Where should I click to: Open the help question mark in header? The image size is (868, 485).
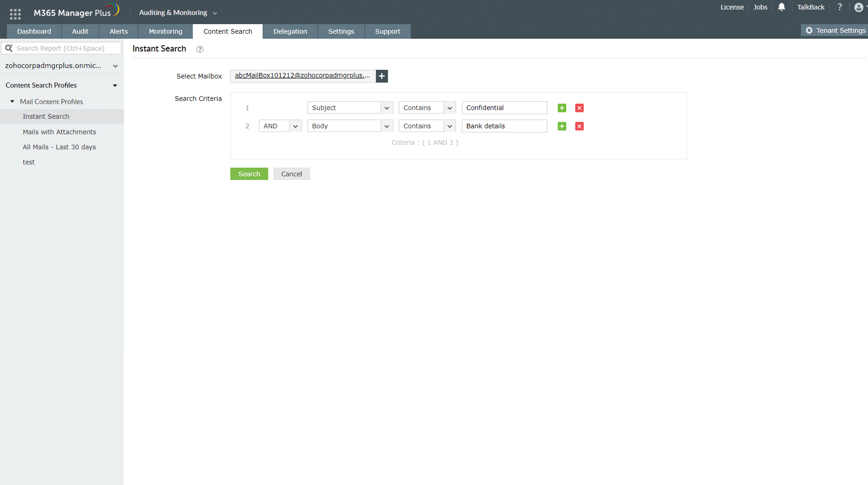click(x=840, y=7)
